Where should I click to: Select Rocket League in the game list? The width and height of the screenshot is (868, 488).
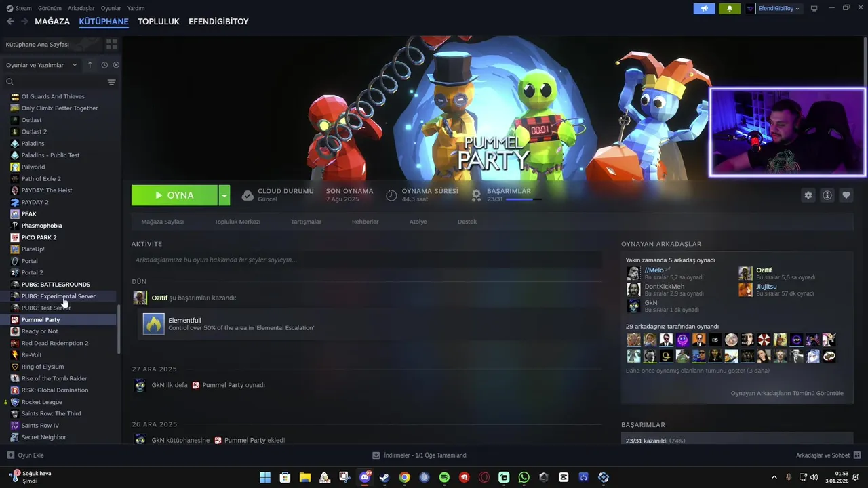pos(41,402)
